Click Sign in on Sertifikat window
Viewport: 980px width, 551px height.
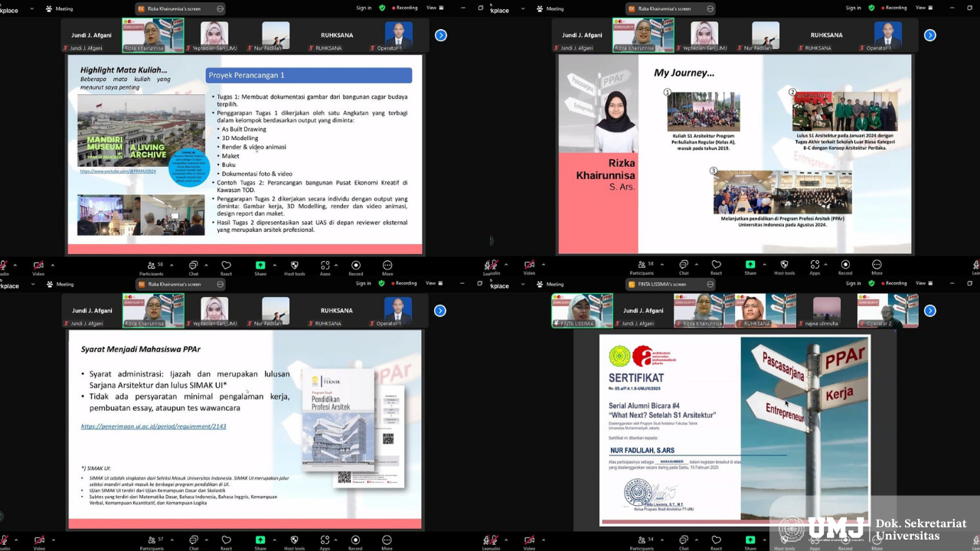pyautogui.click(x=854, y=283)
